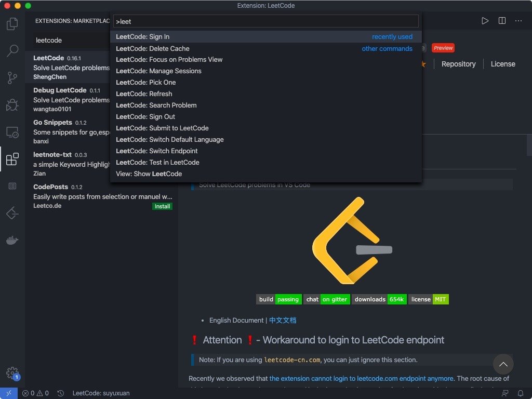This screenshot has width=532, height=399.
Task: Open the Source Control view
Action: click(x=12, y=78)
